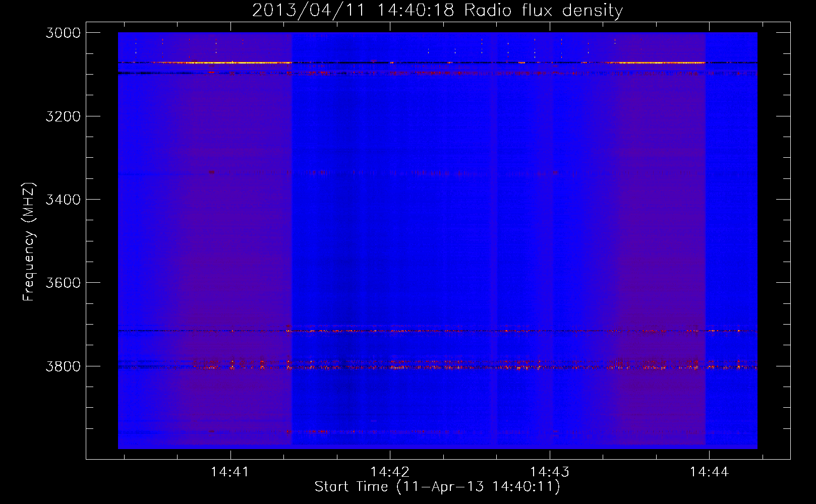Click the '3400' frequency axis label
The height and width of the screenshot is (504, 816).
click(x=63, y=200)
